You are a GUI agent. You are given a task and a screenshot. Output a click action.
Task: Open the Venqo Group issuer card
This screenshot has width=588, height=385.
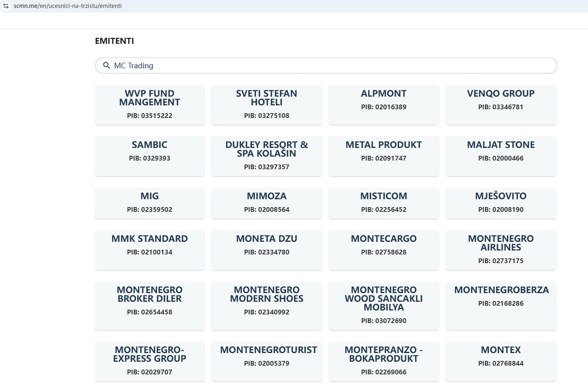pos(501,105)
